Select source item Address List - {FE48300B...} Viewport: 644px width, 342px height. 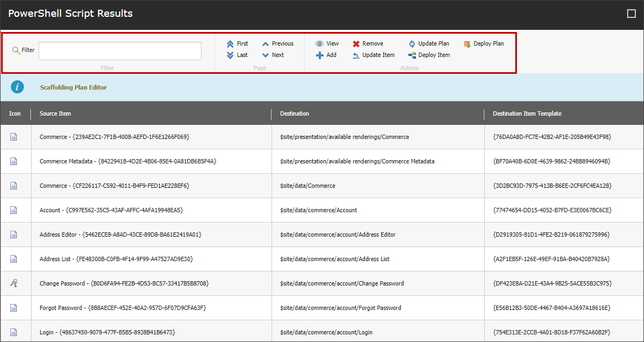point(116,259)
